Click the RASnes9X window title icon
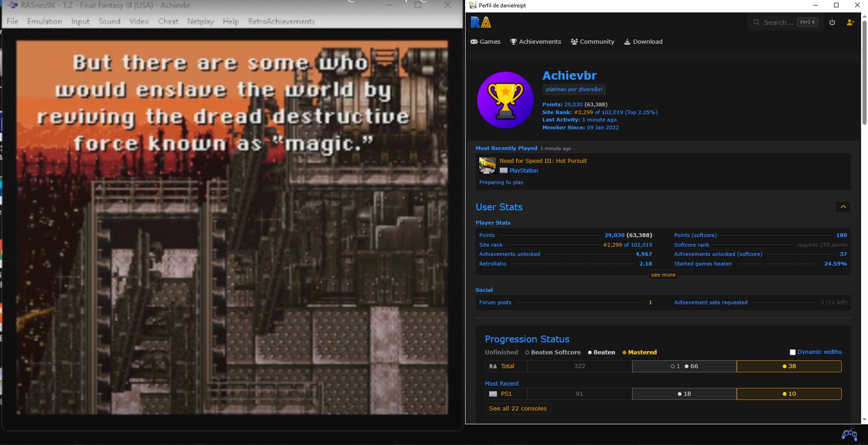The width and height of the screenshot is (868, 445). tap(13, 5)
